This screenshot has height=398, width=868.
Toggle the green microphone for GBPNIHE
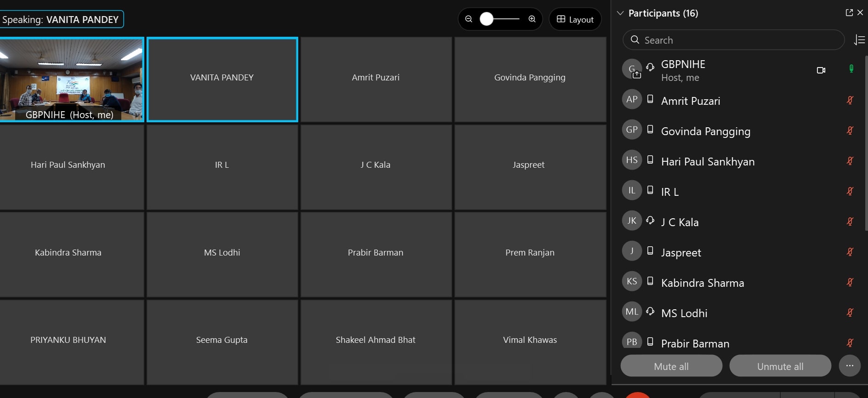(x=851, y=69)
